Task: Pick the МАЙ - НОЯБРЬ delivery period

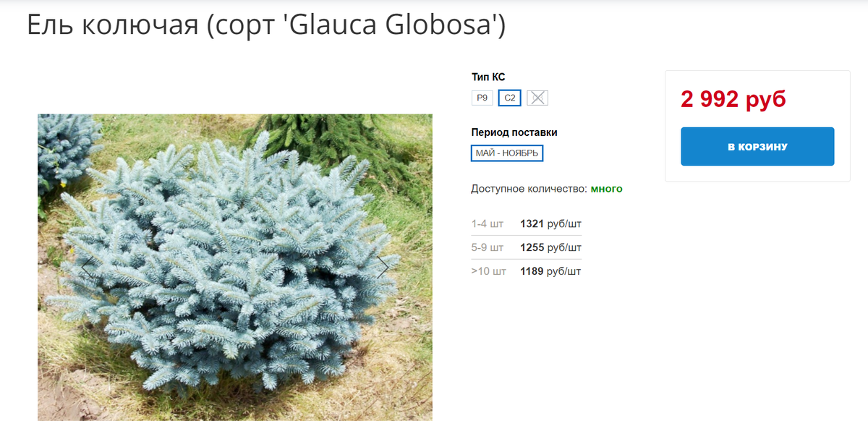Action: point(507,153)
